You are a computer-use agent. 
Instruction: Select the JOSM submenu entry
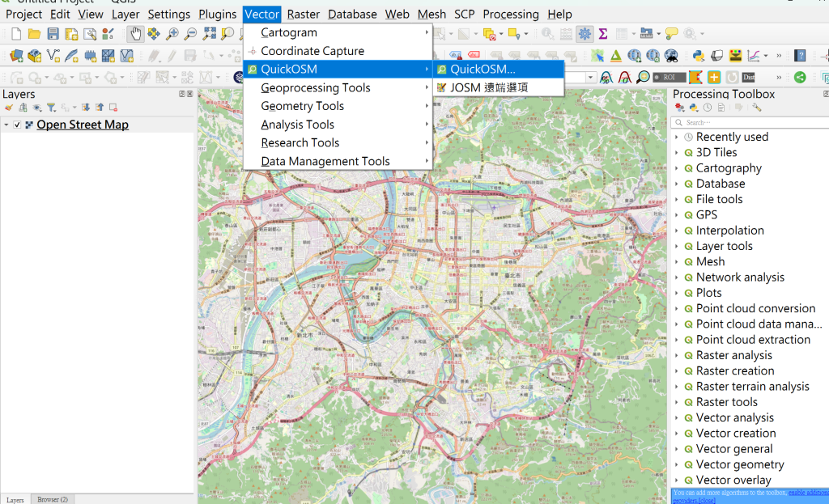499,87
